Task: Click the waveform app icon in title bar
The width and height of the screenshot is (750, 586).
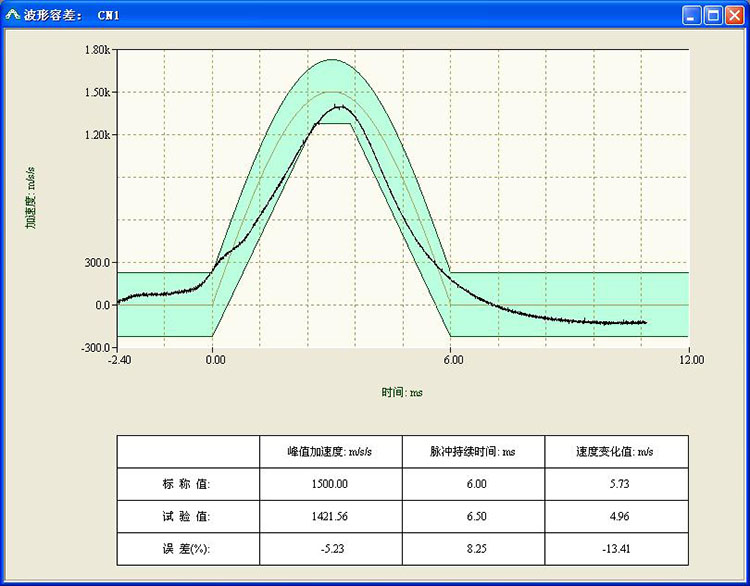Action: pyautogui.click(x=13, y=15)
